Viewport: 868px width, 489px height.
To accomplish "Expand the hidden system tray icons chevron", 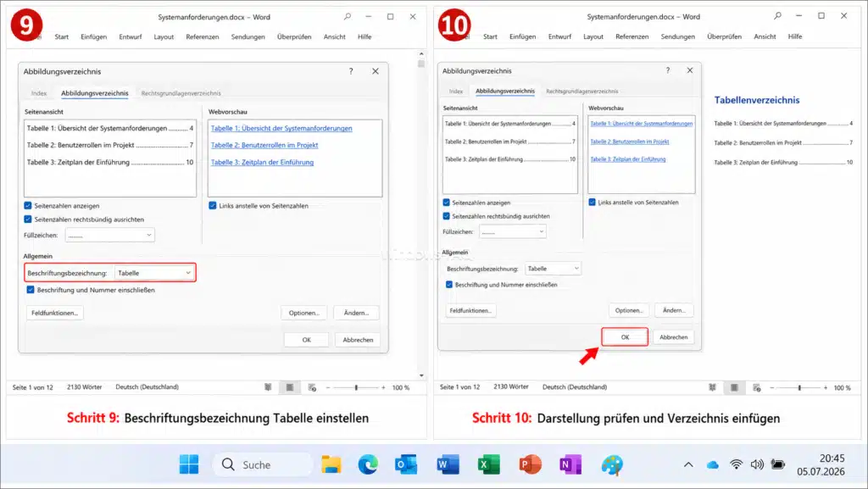I will point(688,464).
